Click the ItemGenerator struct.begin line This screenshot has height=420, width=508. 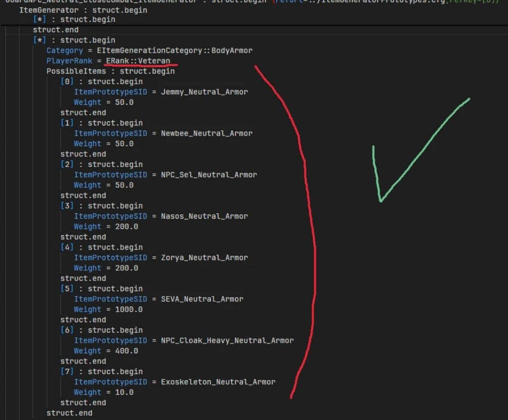click(x=83, y=10)
